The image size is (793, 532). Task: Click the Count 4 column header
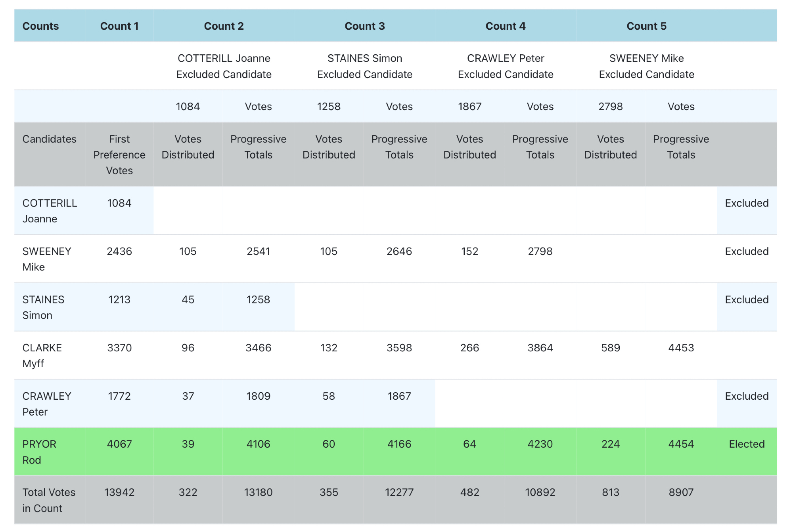coord(505,26)
